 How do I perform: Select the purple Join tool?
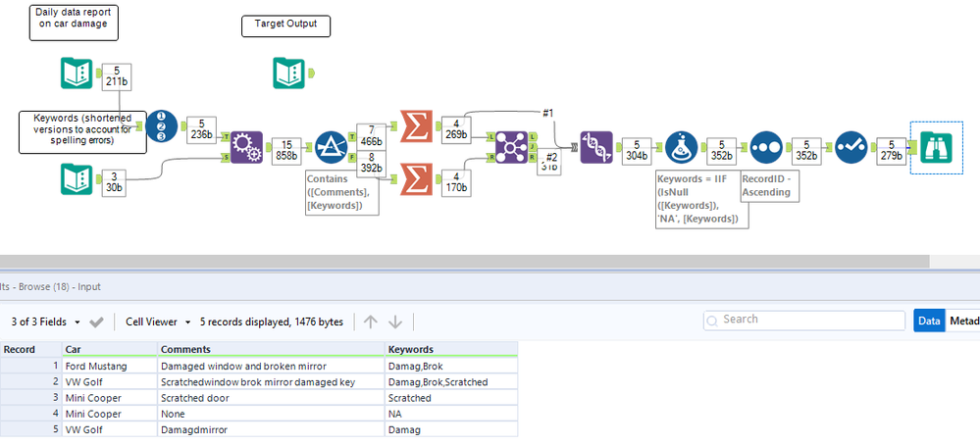pyautogui.click(x=512, y=147)
